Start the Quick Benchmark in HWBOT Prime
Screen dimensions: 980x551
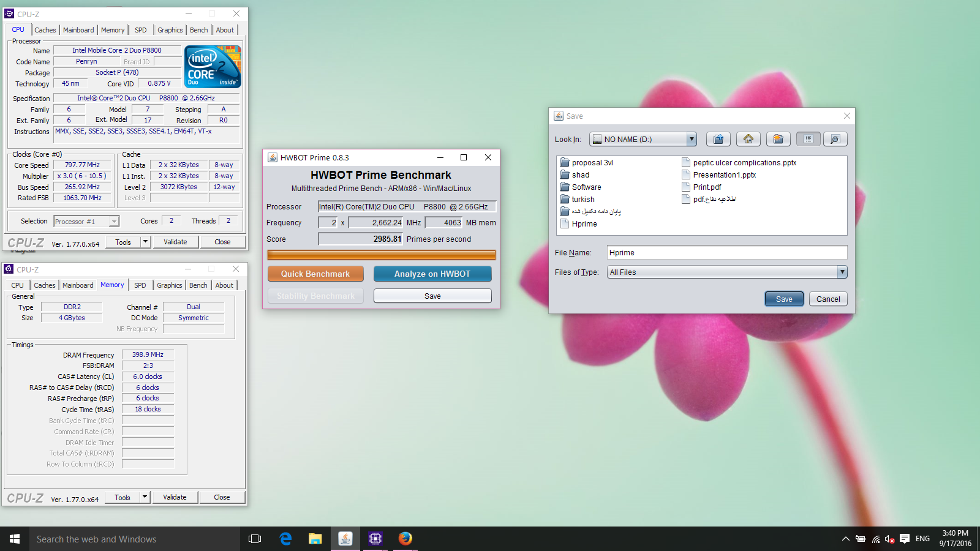tap(315, 274)
